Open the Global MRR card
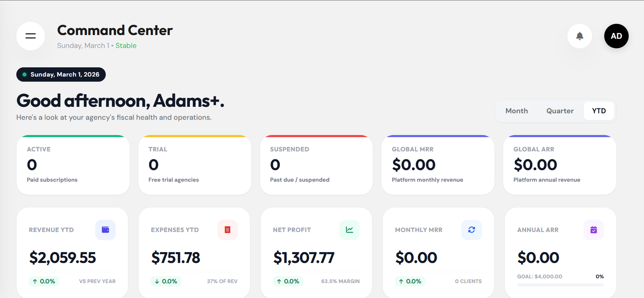This screenshot has height=298, width=644. point(438,165)
